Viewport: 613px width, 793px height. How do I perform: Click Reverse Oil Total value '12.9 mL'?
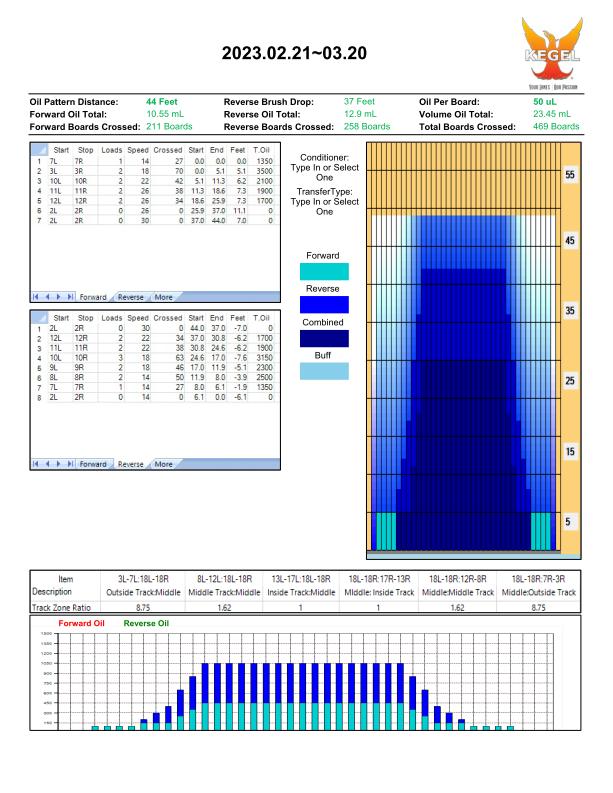point(360,114)
